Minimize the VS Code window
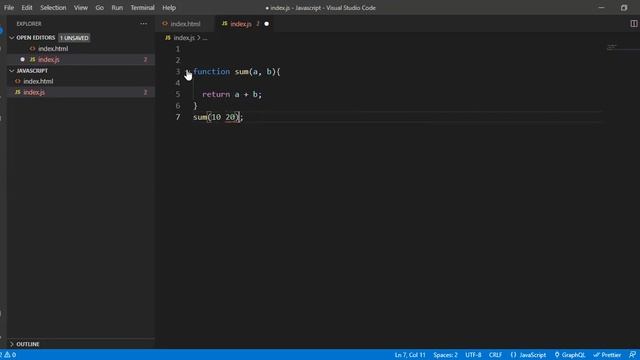This screenshot has width=640, height=360. coord(601,8)
